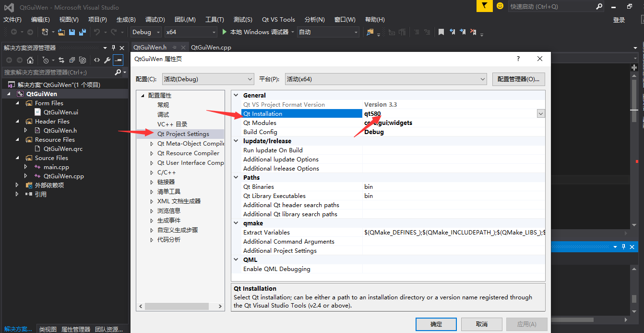This screenshot has width=644, height=333.
Task: Click the search magnifier in Solution Explorer
Action: 118,72
